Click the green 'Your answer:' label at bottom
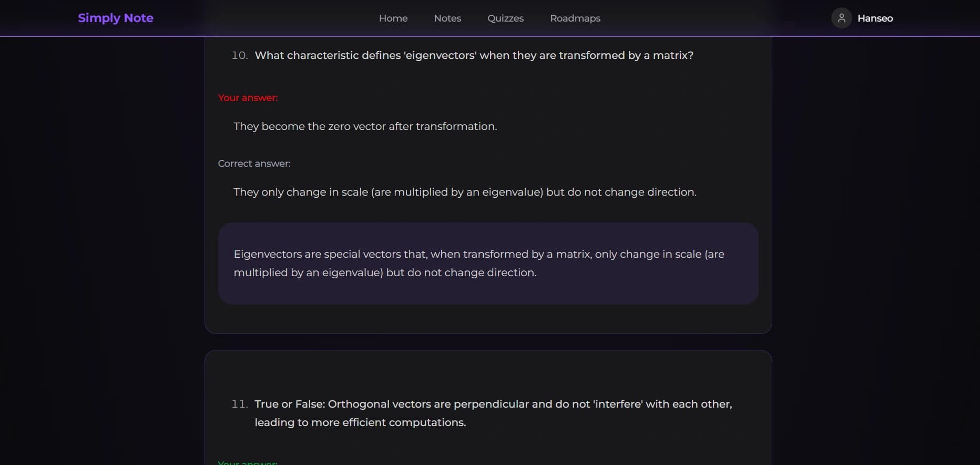 [x=248, y=462]
